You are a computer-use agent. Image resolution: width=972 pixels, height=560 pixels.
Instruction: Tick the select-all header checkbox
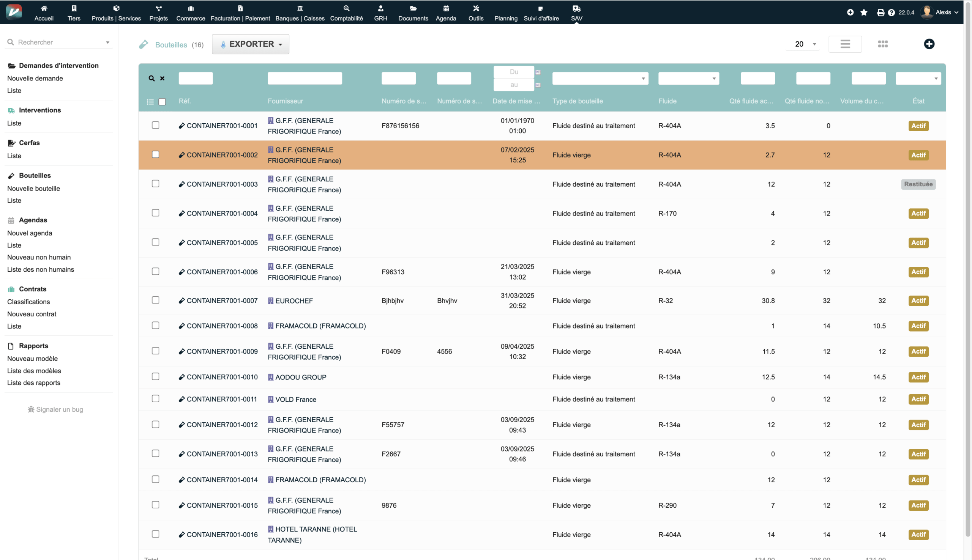(x=162, y=102)
